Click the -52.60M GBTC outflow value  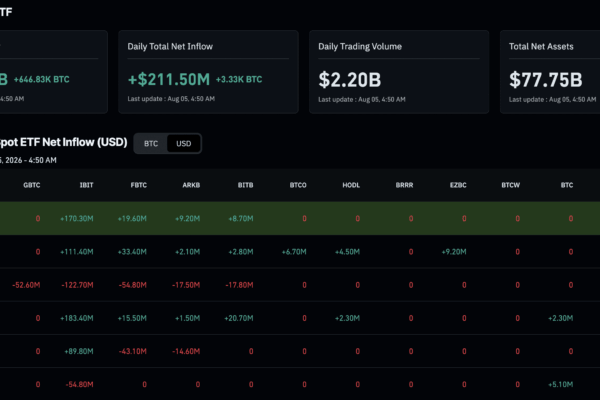click(26, 285)
